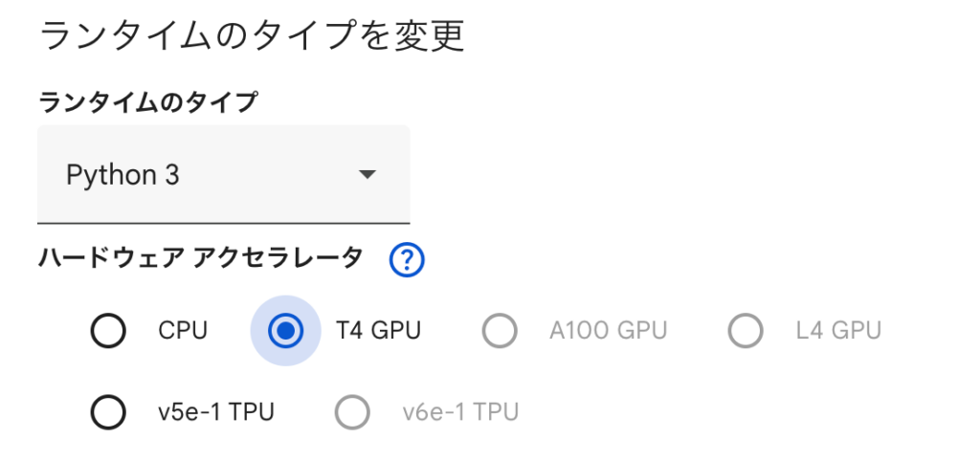The image size is (980, 461).
Task: Select the CPU radio button
Action: click(108, 331)
